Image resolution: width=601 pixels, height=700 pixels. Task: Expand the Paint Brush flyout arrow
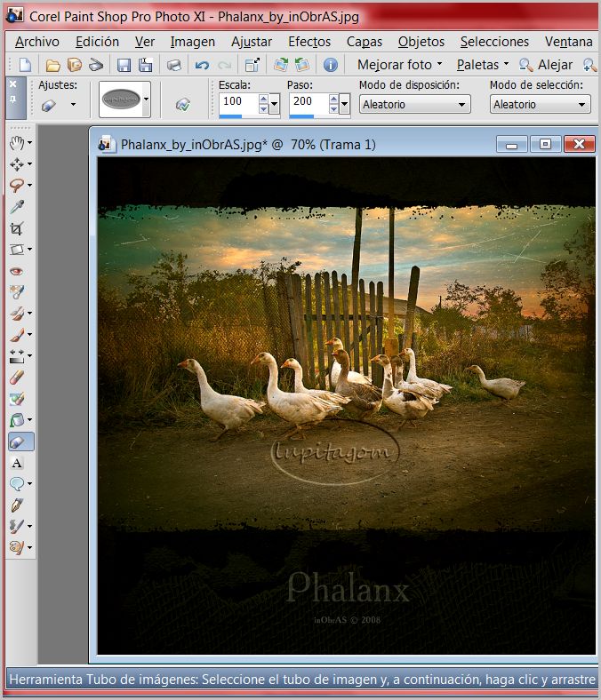click(30, 334)
